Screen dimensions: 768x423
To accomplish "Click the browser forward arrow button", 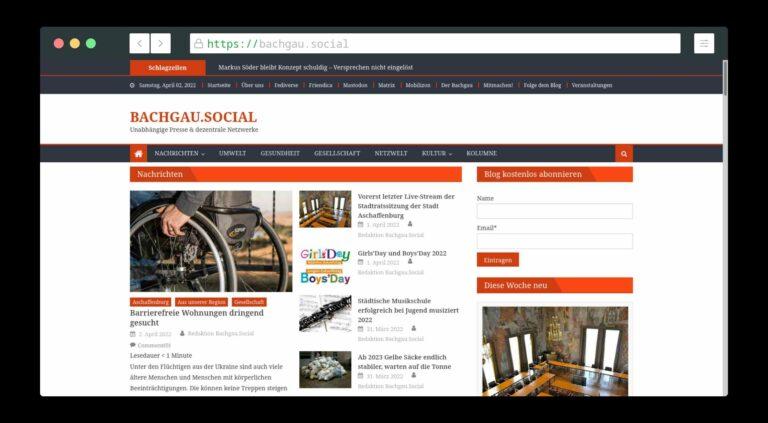I will [x=161, y=44].
